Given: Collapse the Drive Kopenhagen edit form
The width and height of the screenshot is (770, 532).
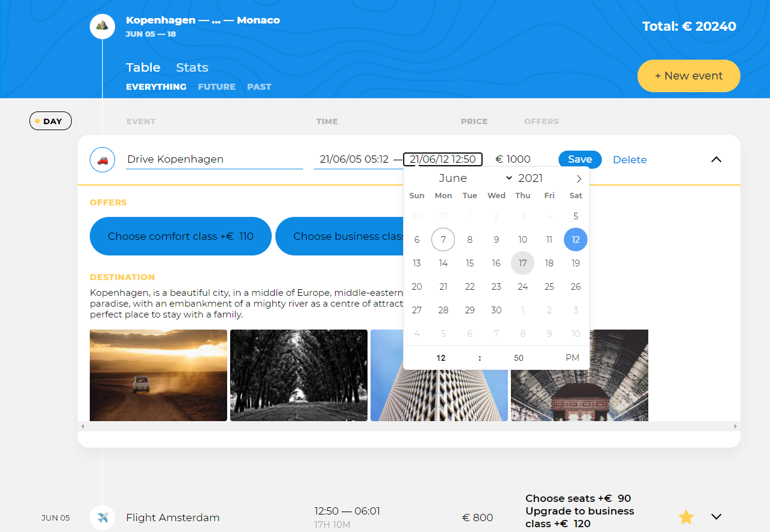Looking at the screenshot, I should point(716,160).
